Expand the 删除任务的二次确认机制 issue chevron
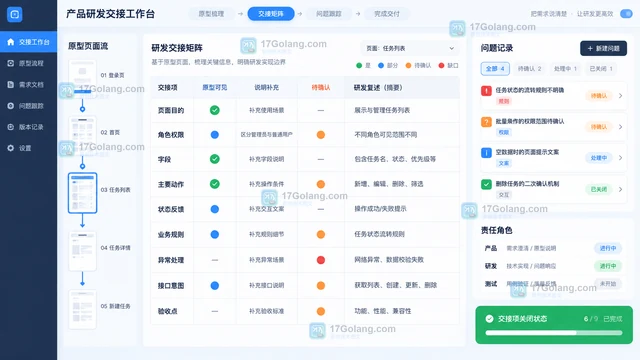The height and width of the screenshot is (360, 640). [620, 189]
